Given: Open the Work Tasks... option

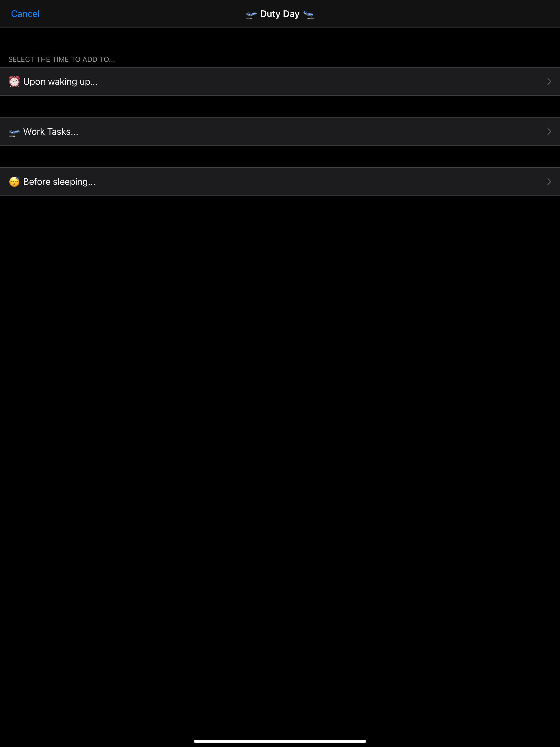Looking at the screenshot, I should [x=51, y=132].
